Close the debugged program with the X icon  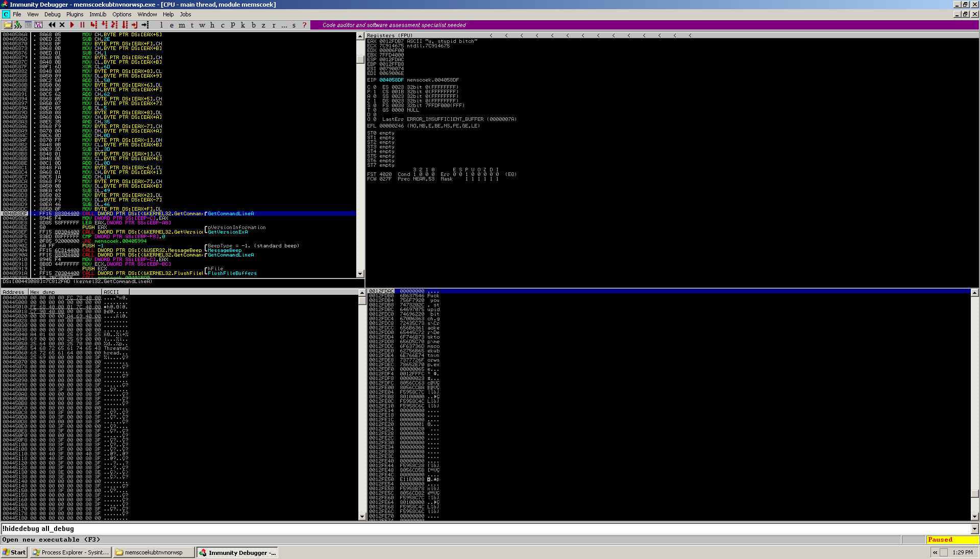click(62, 25)
